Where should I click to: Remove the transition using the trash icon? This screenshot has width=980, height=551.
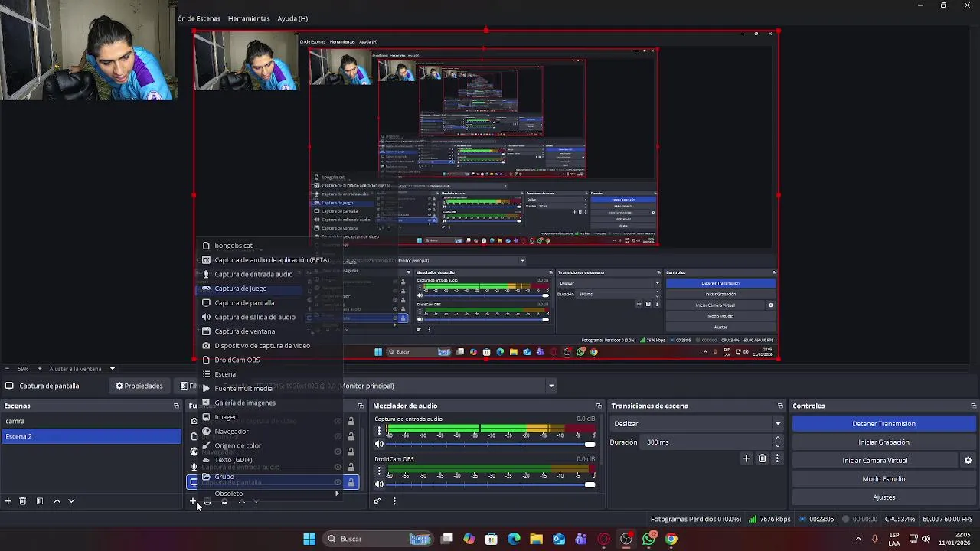click(762, 458)
